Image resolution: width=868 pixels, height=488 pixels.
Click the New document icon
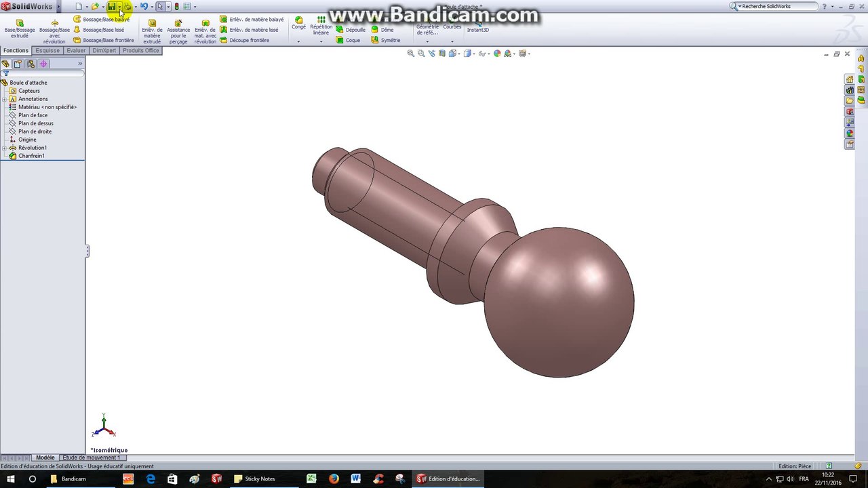[x=79, y=6]
